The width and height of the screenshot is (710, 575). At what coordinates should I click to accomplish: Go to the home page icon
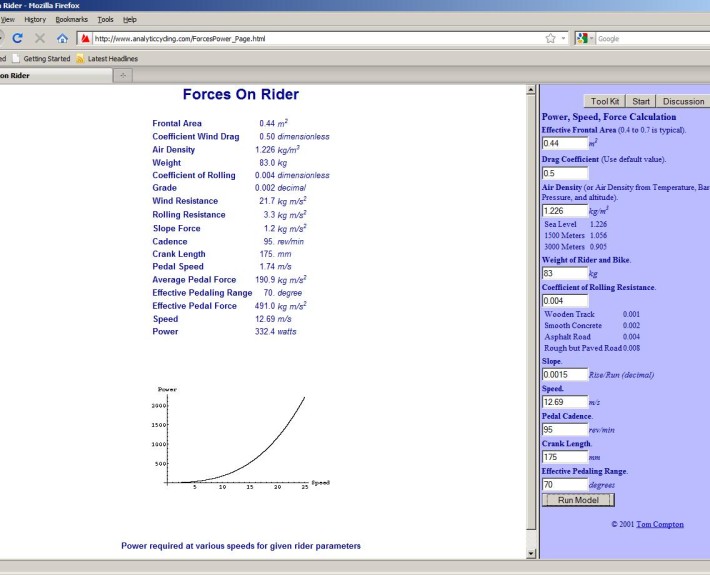coord(62,38)
